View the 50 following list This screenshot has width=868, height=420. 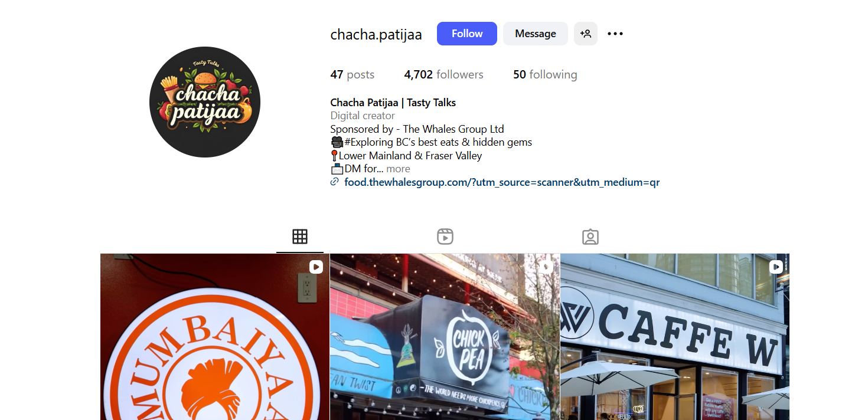click(545, 74)
